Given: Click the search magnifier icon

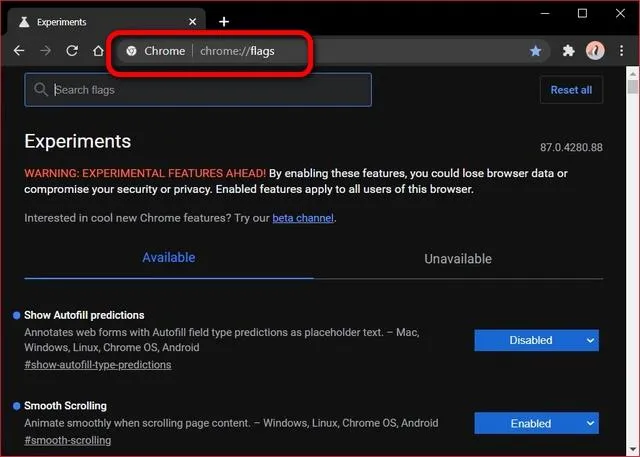Looking at the screenshot, I should pyautogui.click(x=41, y=89).
